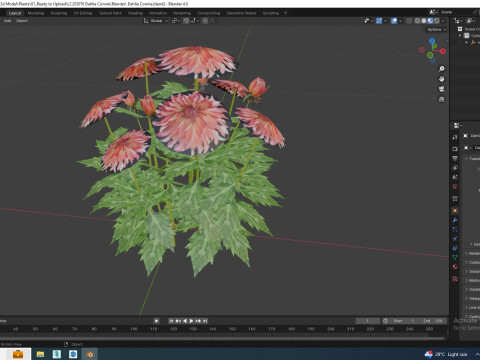Click the End frame field
Screen dimensions: 480x360
pyautogui.click(x=433, y=321)
